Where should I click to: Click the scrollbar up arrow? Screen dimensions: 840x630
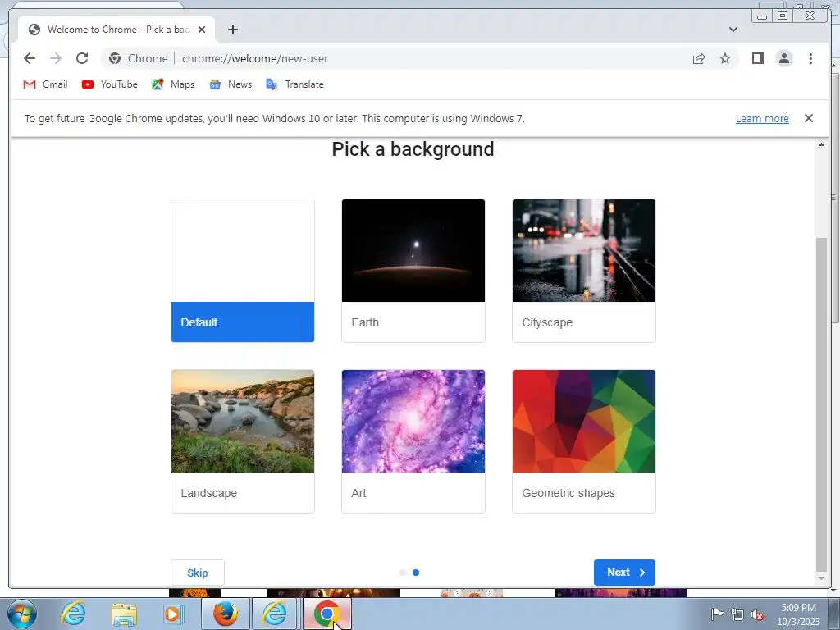(x=821, y=145)
